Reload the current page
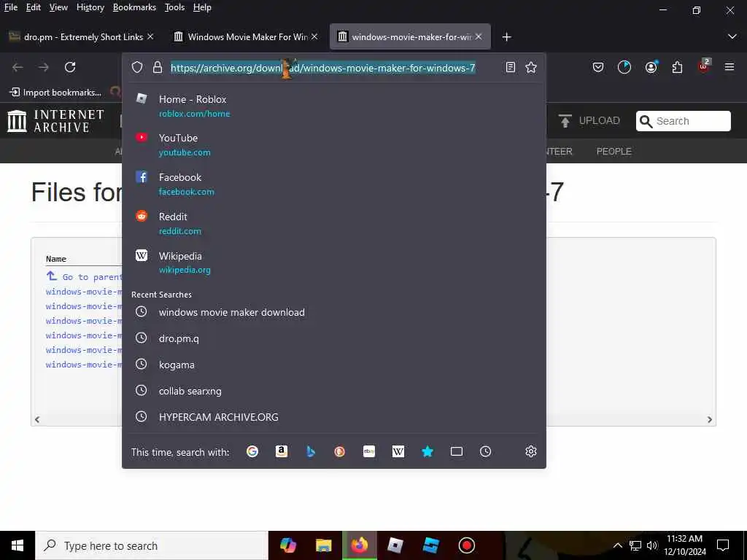Image resolution: width=747 pixels, height=560 pixels. tap(70, 67)
